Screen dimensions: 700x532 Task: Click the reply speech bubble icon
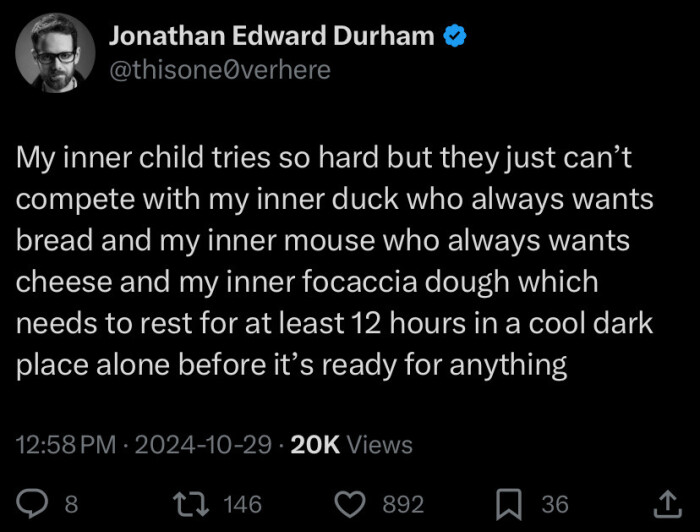pyautogui.click(x=34, y=504)
